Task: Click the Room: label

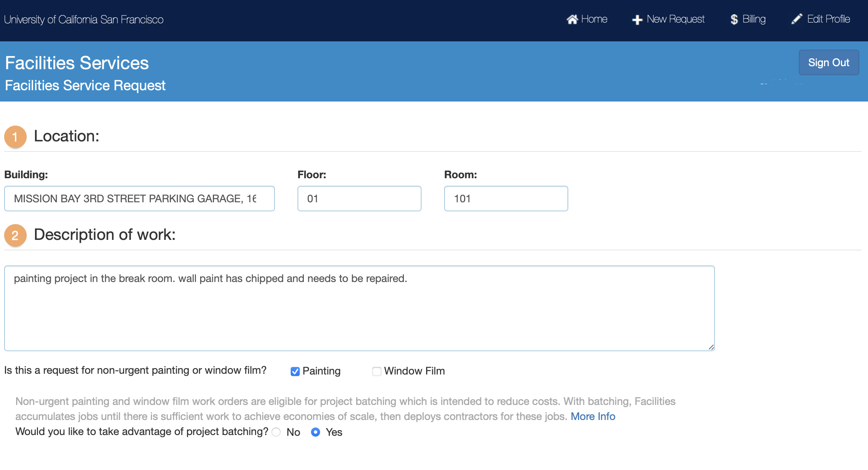Action: tap(460, 174)
